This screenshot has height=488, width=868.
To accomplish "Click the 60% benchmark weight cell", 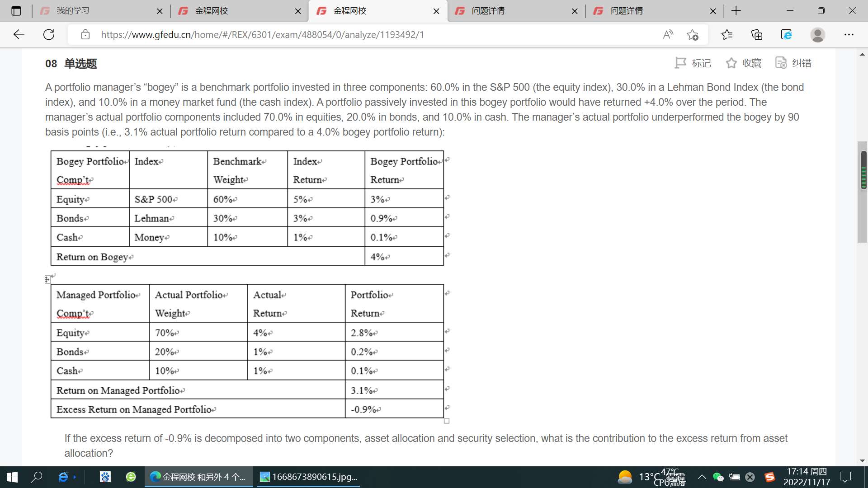I will pos(247,199).
